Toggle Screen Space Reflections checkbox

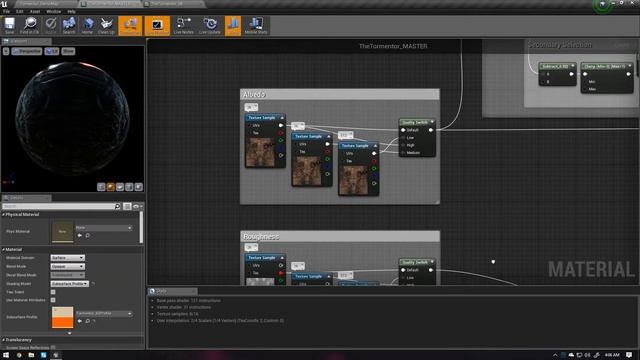coord(53,347)
